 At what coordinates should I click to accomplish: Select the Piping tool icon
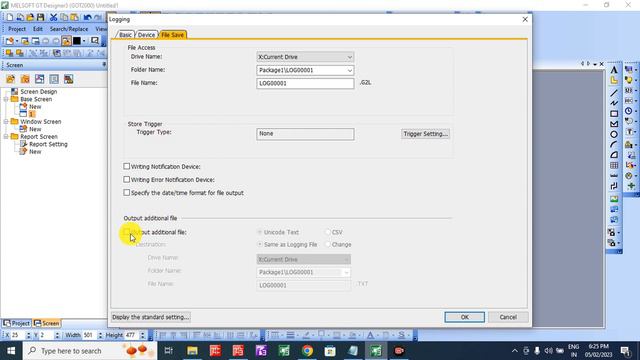614,186
